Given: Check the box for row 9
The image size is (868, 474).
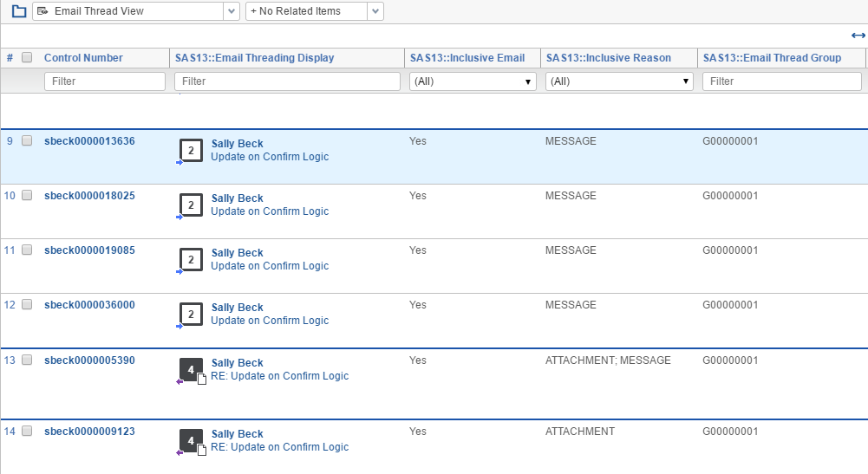Looking at the screenshot, I should [27, 140].
